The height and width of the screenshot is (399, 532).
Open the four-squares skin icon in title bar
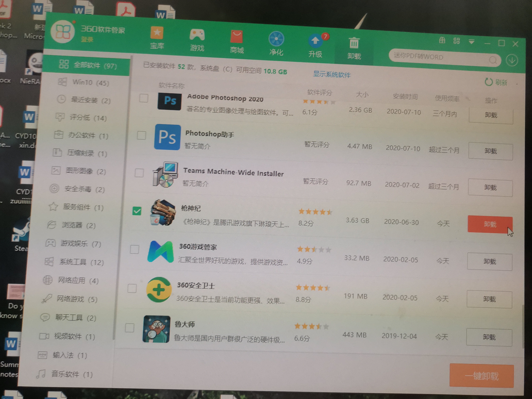coord(456,41)
